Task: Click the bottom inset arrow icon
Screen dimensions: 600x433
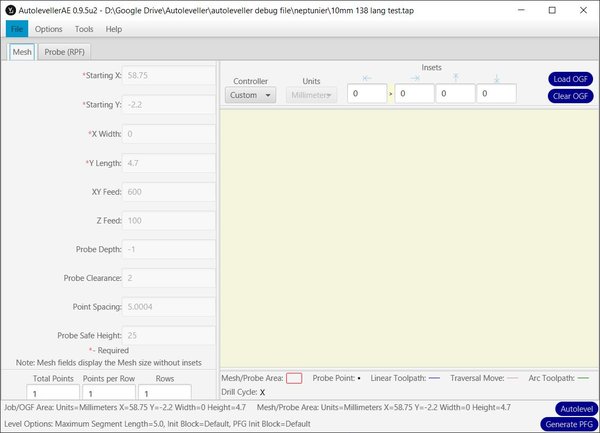Action: [x=496, y=77]
